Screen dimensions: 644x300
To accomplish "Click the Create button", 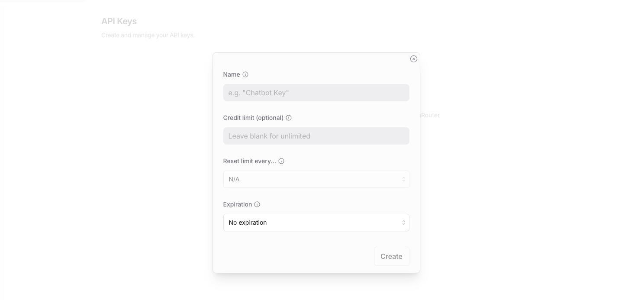I will 391,256.
